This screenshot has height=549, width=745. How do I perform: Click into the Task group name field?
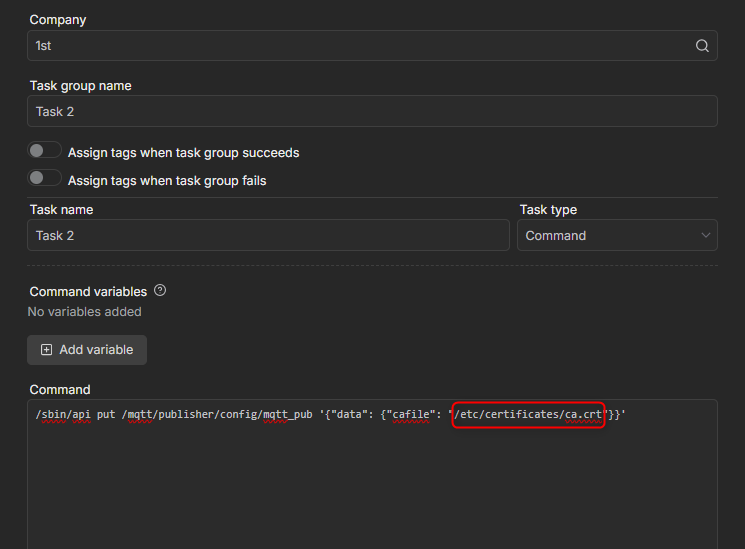tap(372, 111)
